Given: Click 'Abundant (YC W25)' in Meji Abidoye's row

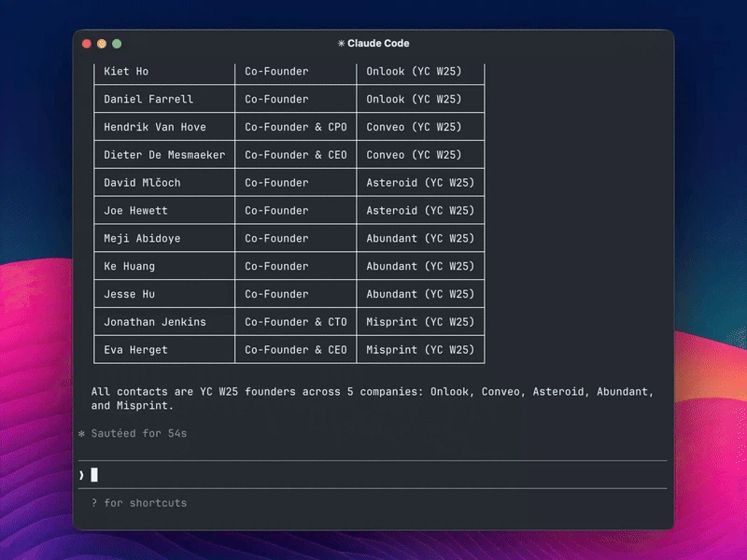Looking at the screenshot, I should (420, 239).
